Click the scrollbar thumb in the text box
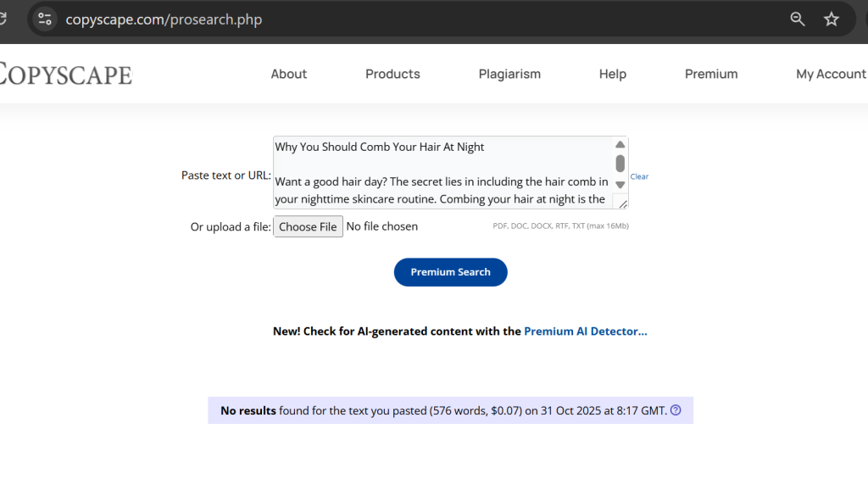The height and width of the screenshot is (479, 868). pyautogui.click(x=620, y=164)
